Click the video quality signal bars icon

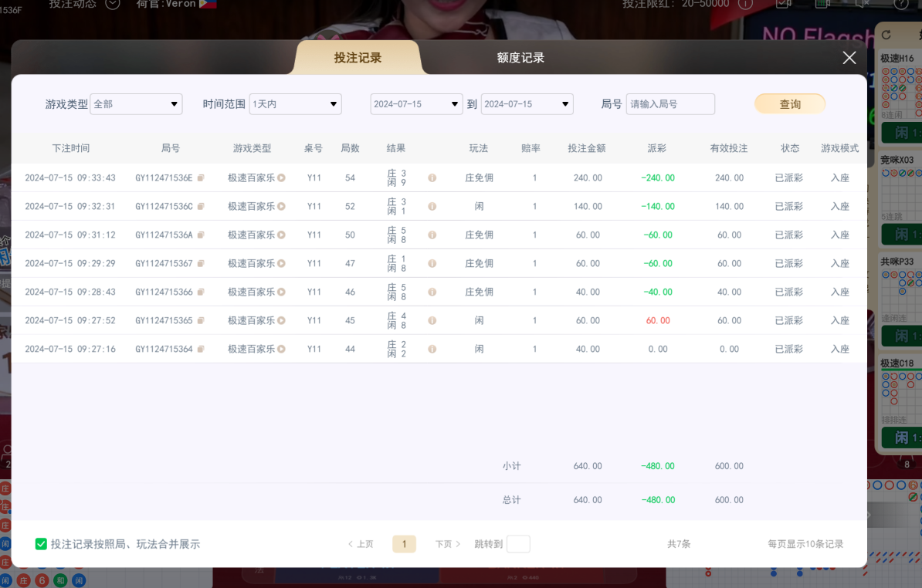point(821,3)
